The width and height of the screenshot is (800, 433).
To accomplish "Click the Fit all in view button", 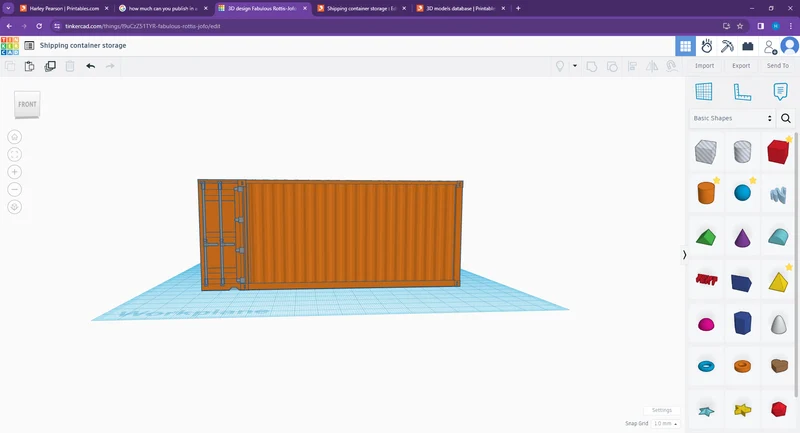I will pyautogui.click(x=14, y=155).
